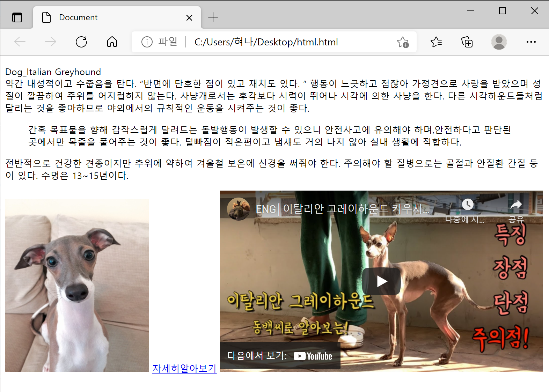Click the Italian Greyhound puppy photo

(77, 285)
